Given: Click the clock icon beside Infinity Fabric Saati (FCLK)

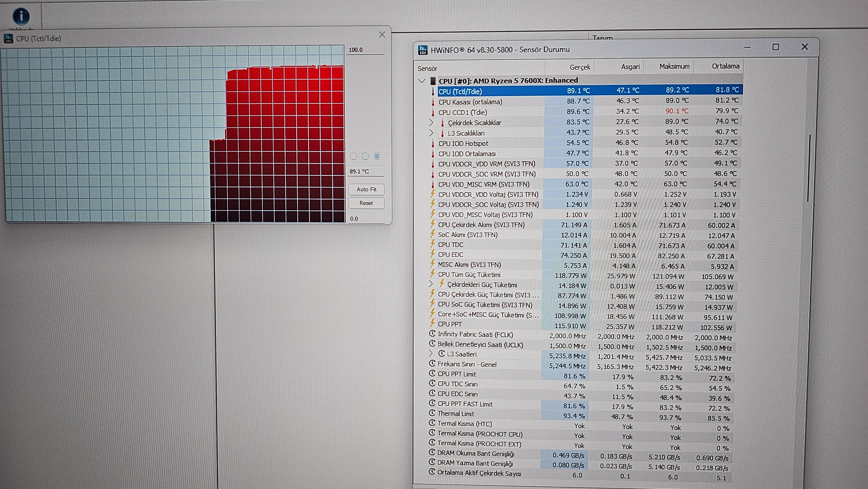Looking at the screenshot, I should point(432,334).
